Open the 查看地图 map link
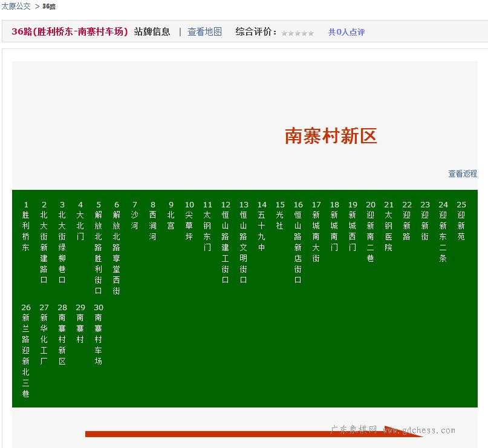Image resolution: width=488 pixels, height=448 pixels. [204, 31]
